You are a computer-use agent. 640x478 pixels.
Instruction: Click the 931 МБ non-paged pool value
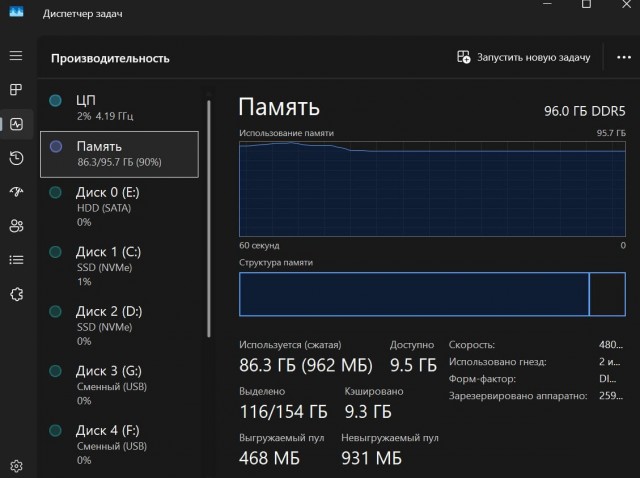coord(371,458)
